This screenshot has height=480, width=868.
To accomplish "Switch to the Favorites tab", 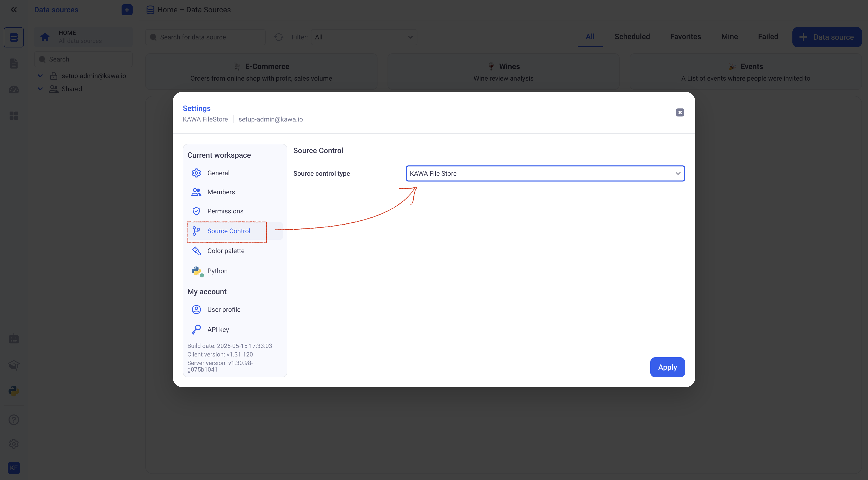I will pyautogui.click(x=685, y=37).
